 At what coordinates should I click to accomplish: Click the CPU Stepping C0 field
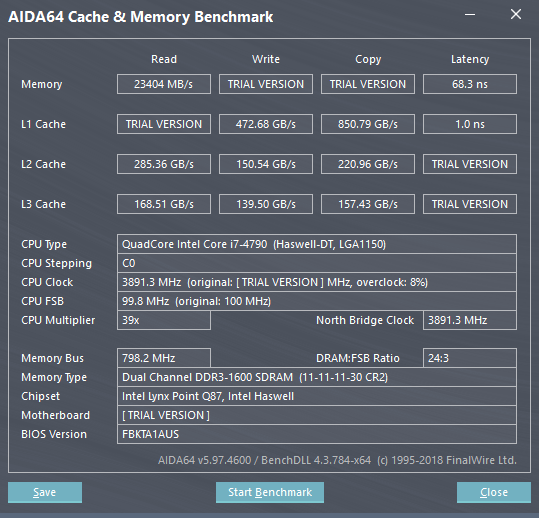point(317,263)
